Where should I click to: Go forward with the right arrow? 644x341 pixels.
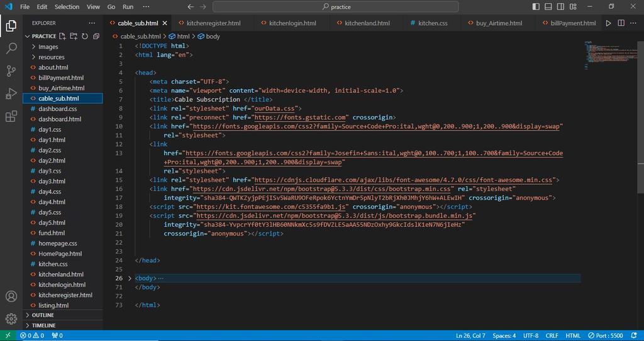(203, 6)
